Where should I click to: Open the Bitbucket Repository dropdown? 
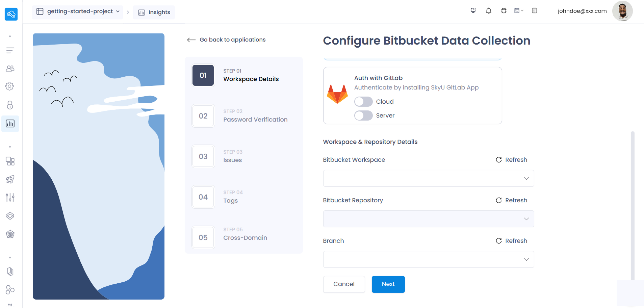pos(429,219)
